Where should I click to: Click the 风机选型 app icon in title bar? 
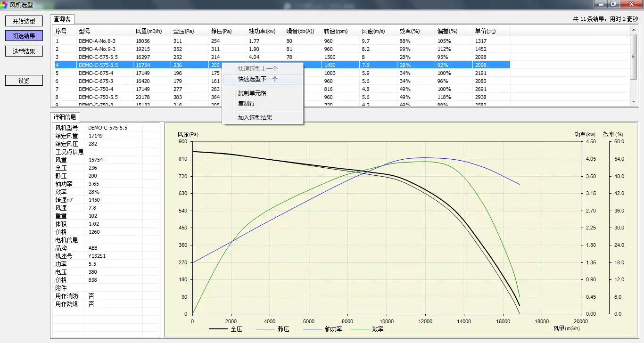4,4
